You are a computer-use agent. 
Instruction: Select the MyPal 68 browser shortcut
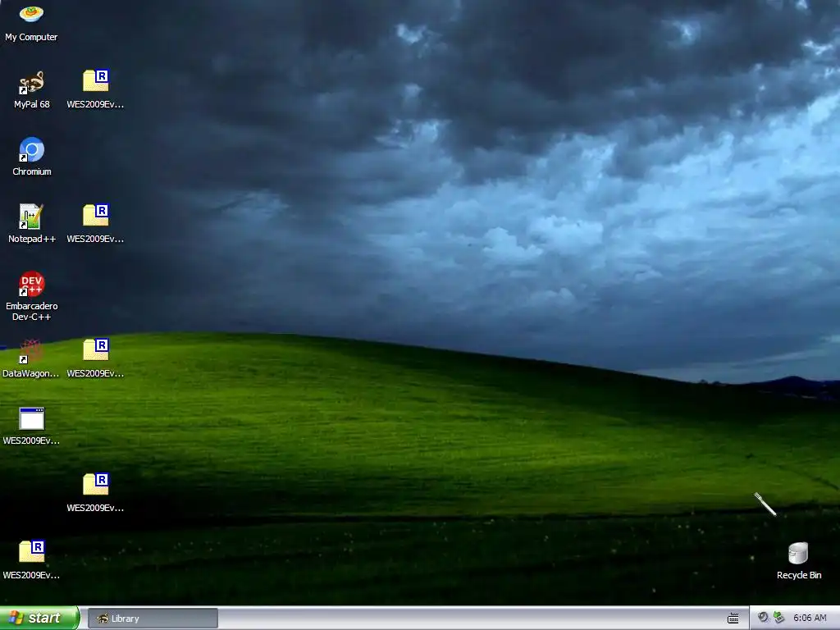click(x=32, y=90)
